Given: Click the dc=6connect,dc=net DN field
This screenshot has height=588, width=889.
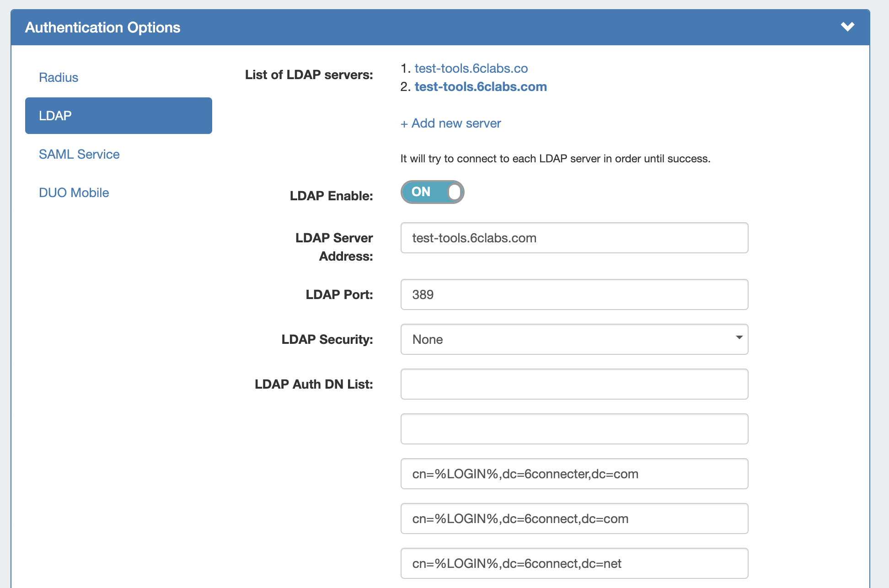Looking at the screenshot, I should click(574, 563).
